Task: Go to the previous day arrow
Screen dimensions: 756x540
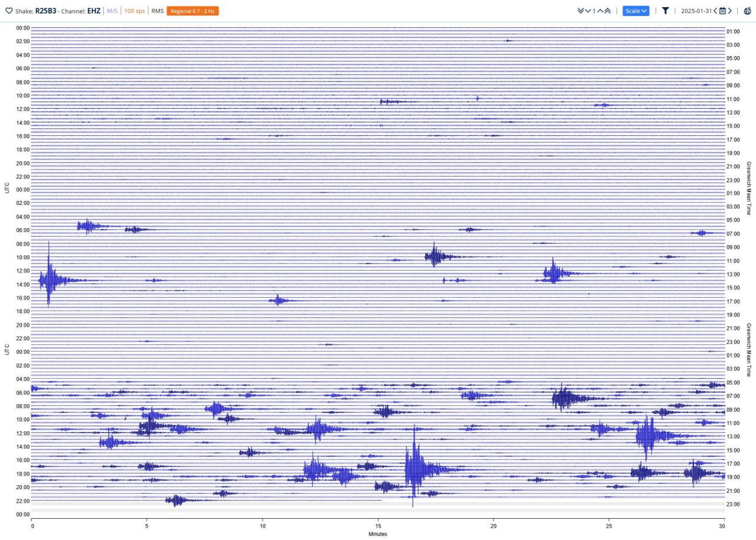Action: tap(715, 11)
